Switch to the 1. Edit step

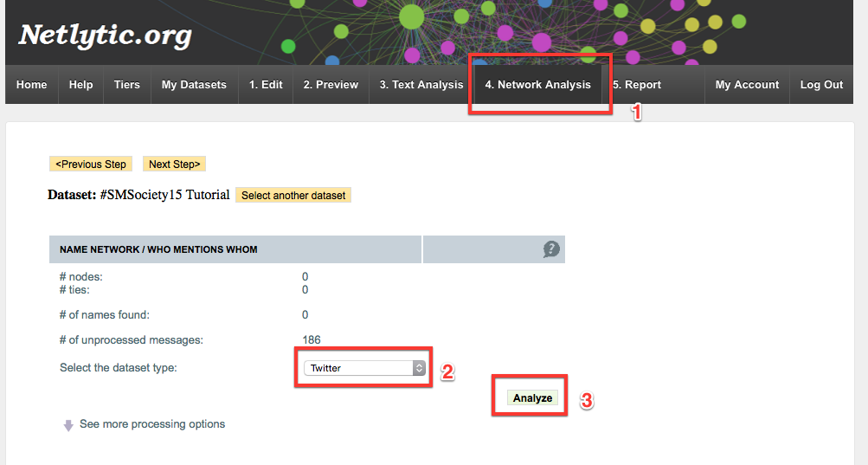point(266,85)
